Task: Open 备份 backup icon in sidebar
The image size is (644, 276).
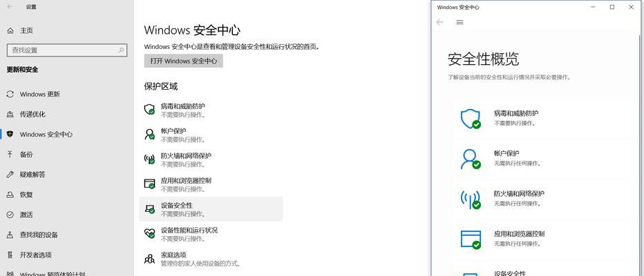Action: (10, 154)
